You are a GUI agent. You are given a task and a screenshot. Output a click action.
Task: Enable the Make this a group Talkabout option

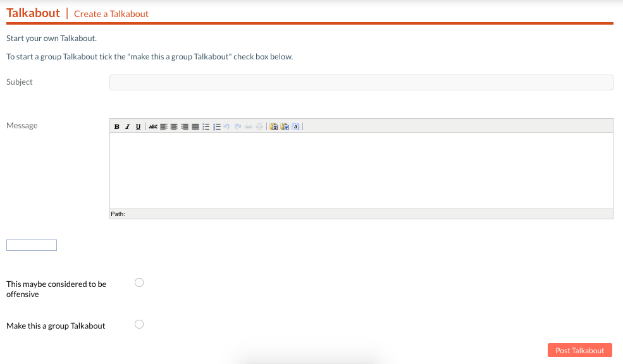(x=140, y=324)
